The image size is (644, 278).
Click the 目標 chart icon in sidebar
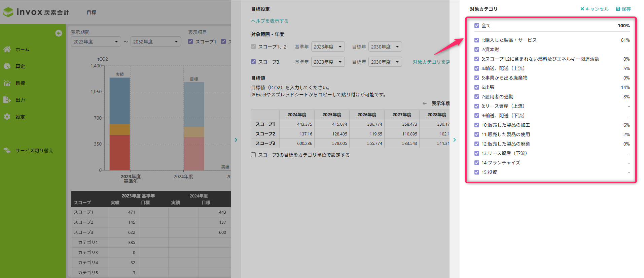point(7,83)
